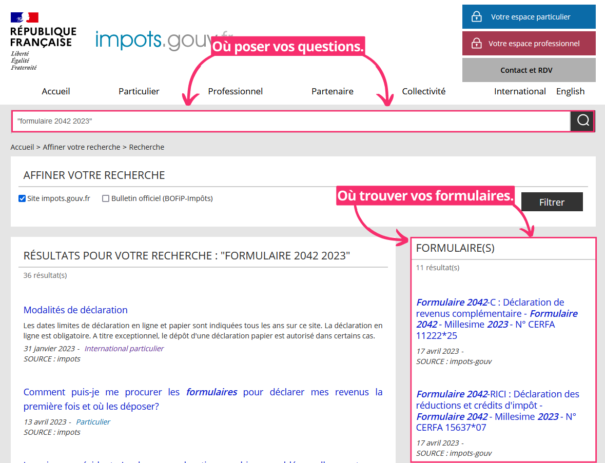
Task: Click the Accueil breadcrumb link
Action: [22, 147]
